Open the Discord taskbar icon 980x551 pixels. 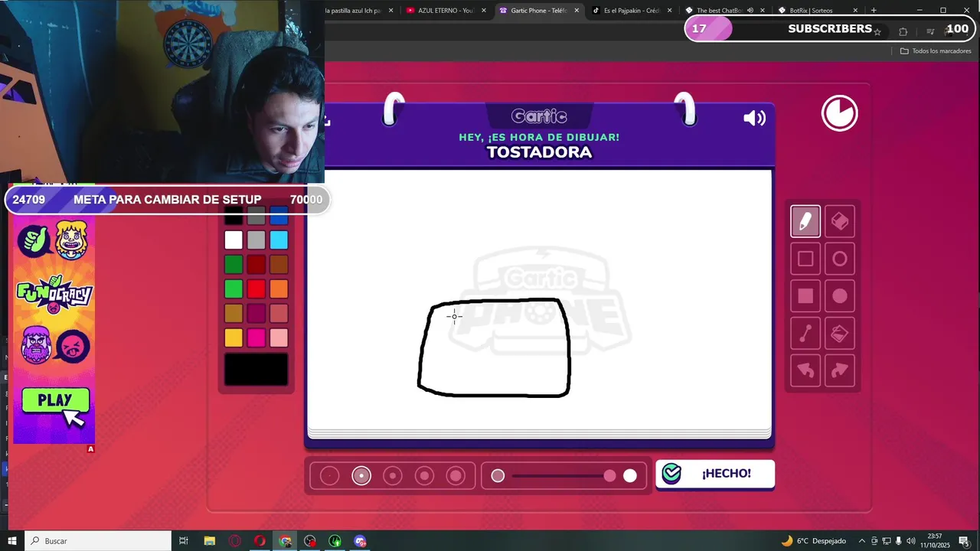click(x=361, y=541)
